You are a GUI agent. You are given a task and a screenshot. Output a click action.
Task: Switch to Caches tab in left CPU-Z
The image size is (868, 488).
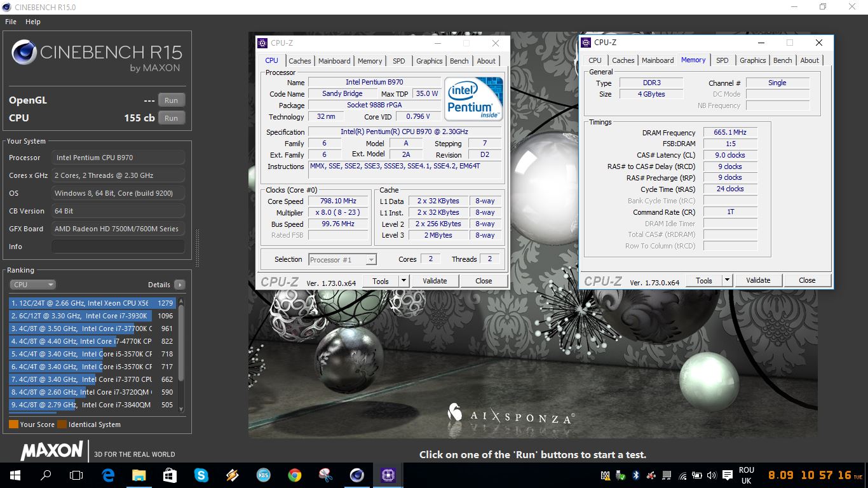(x=300, y=61)
